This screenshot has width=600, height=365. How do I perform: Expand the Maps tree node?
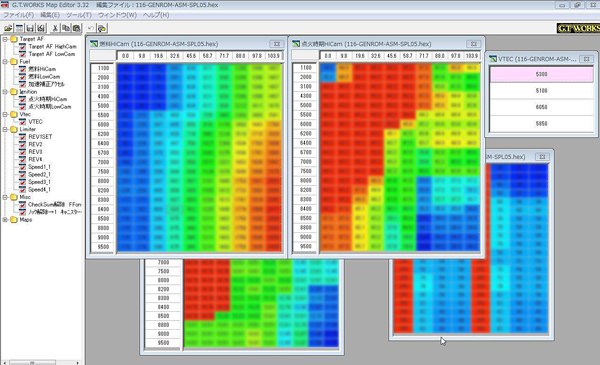point(5,220)
